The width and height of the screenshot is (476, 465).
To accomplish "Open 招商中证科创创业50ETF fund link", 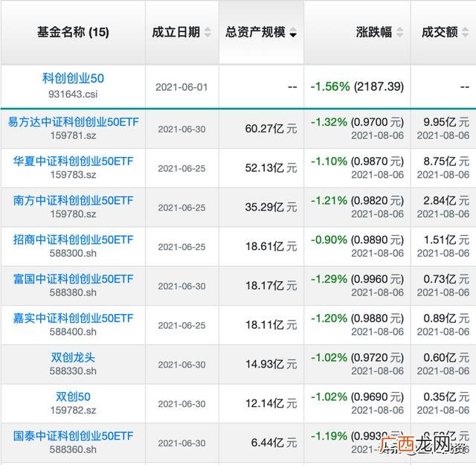I will (73, 240).
